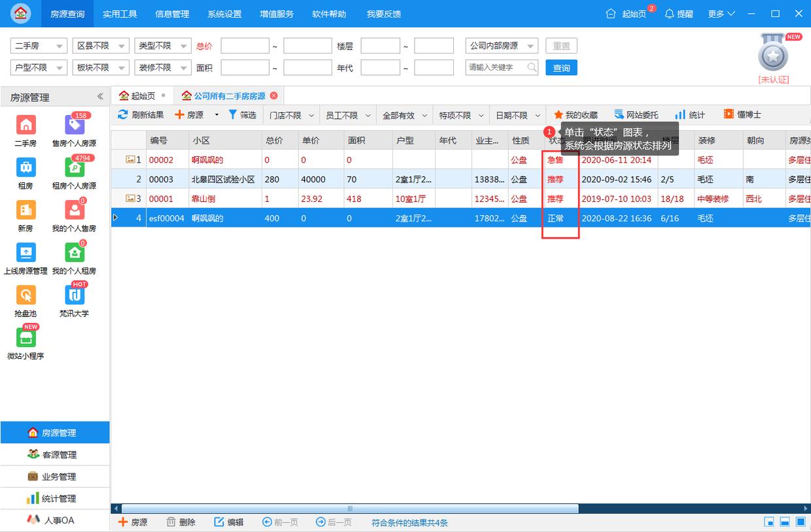Screen dimensions: 811x532
Task: Open the 抢盘池 panel
Action: click(x=24, y=301)
